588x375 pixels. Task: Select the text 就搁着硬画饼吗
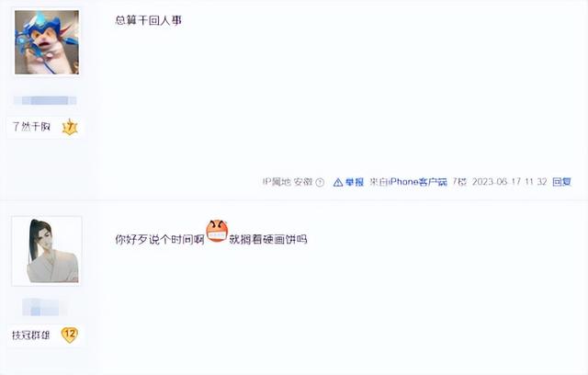[x=268, y=239]
